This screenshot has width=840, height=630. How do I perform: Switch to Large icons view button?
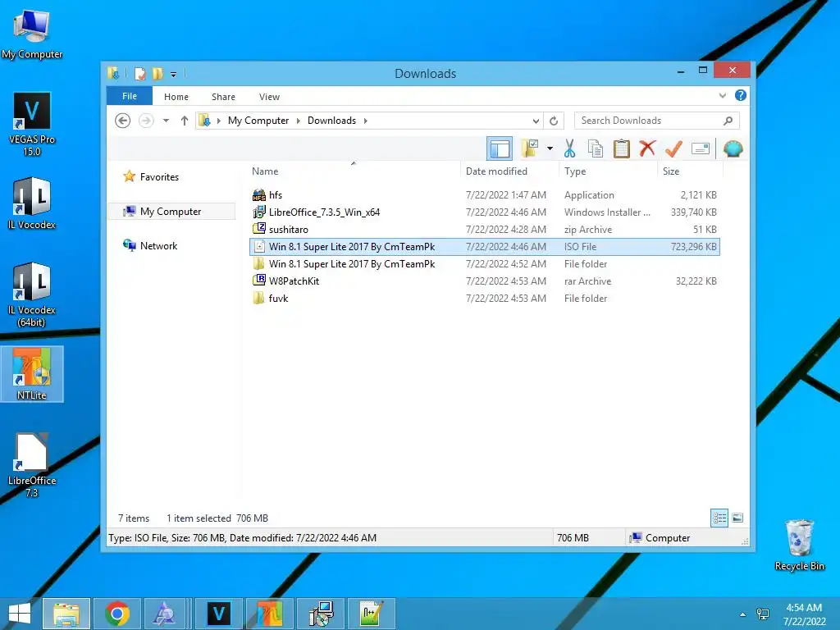[737, 518]
